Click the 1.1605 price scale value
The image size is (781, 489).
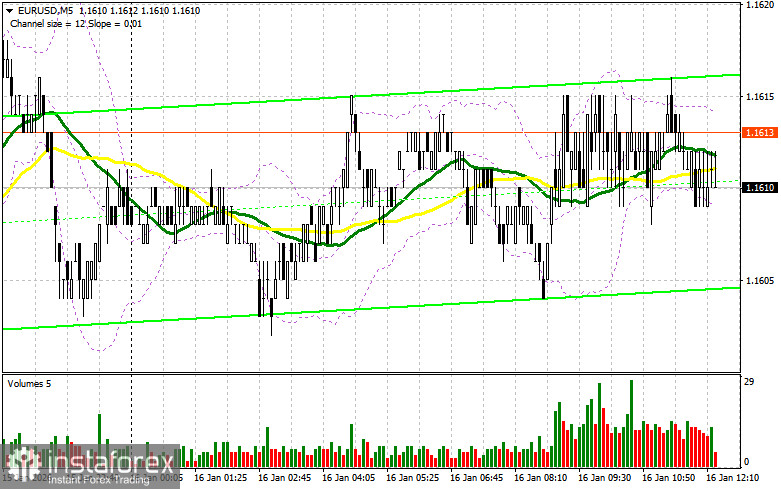tap(760, 280)
